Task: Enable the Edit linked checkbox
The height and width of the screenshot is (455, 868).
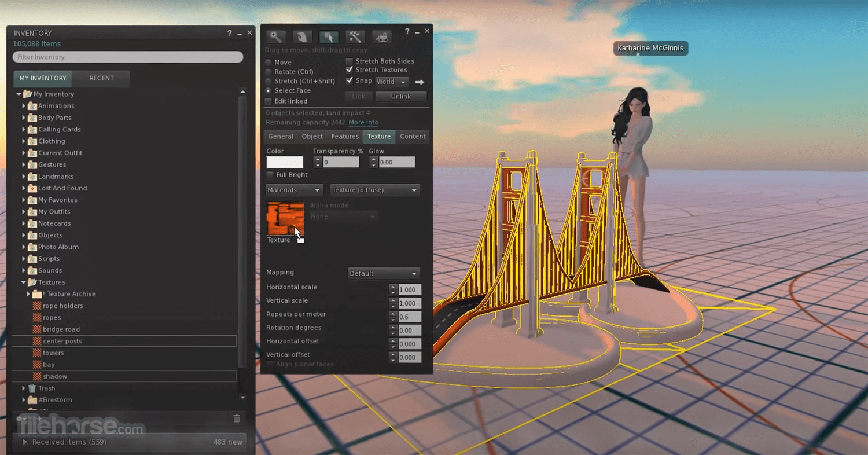Action: click(268, 101)
